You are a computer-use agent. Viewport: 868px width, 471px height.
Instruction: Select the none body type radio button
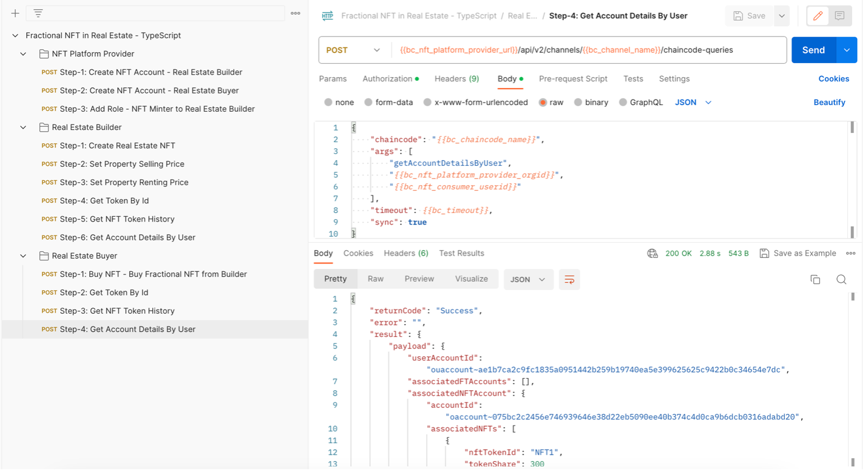[328, 103]
